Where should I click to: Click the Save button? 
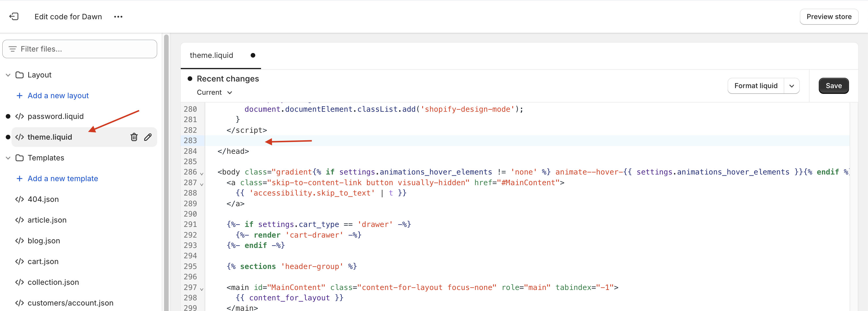pos(833,86)
